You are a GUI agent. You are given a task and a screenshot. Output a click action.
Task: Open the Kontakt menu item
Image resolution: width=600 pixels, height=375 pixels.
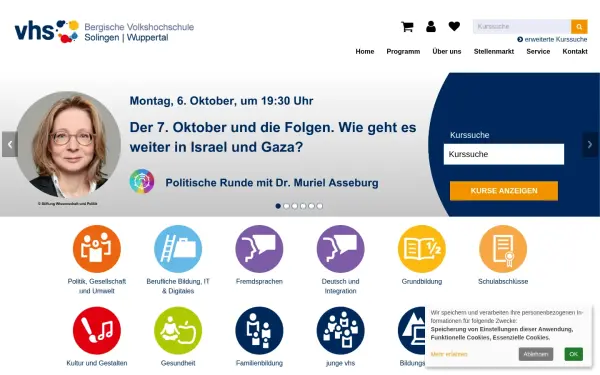point(575,51)
